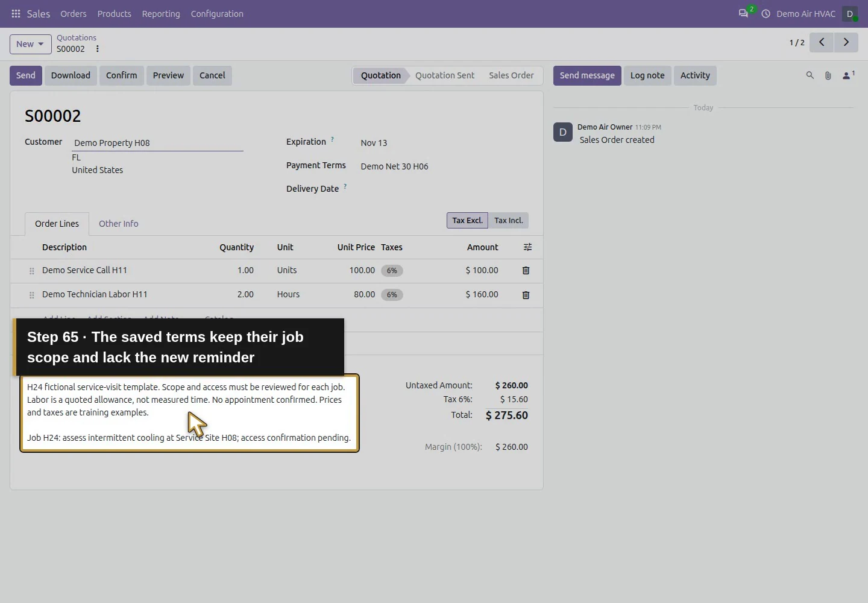The width and height of the screenshot is (868, 603).
Task: Click Send message in chatter
Action: [587, 75]
